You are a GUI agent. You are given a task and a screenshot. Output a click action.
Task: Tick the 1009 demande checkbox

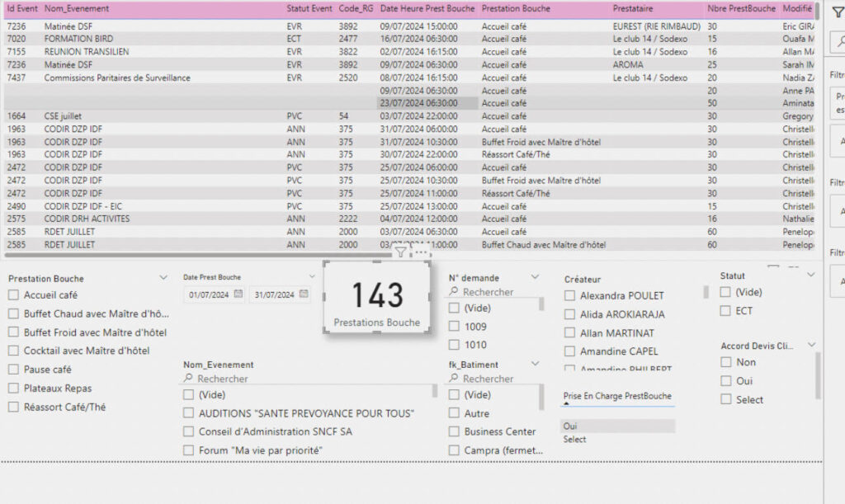click(x=455, y=327)
